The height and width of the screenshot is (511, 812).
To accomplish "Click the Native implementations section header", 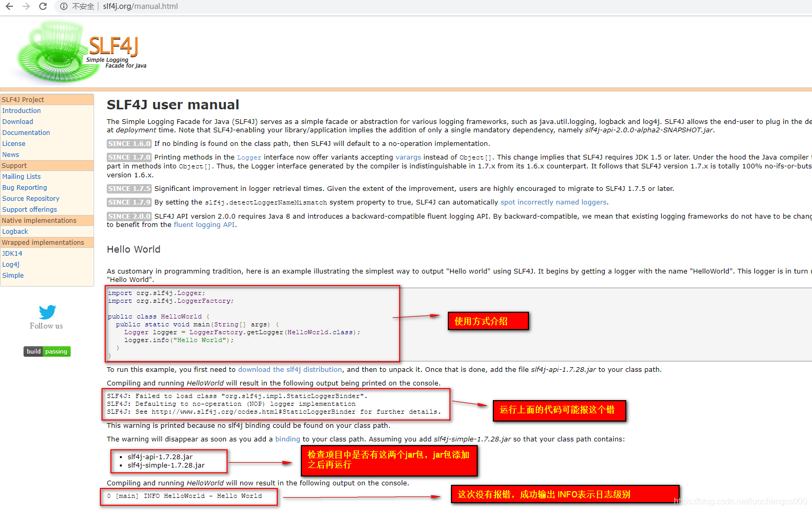I will [47, 220].
